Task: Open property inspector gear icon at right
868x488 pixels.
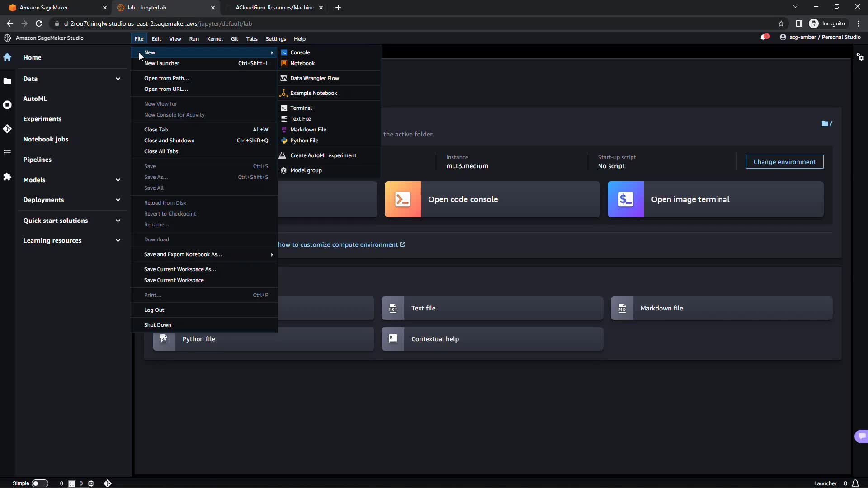Action: pyautogui.click(x=860, y=57)
